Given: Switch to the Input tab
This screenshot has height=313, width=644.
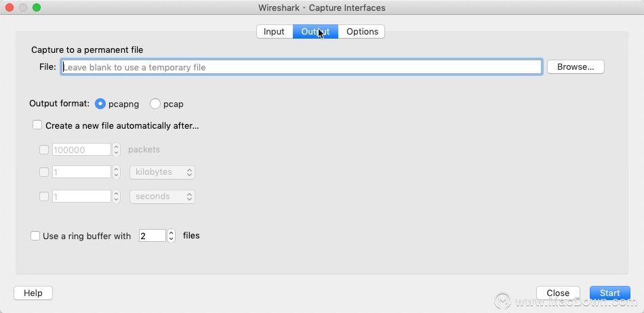Looking at the screenshot, I should pos(275,32).
